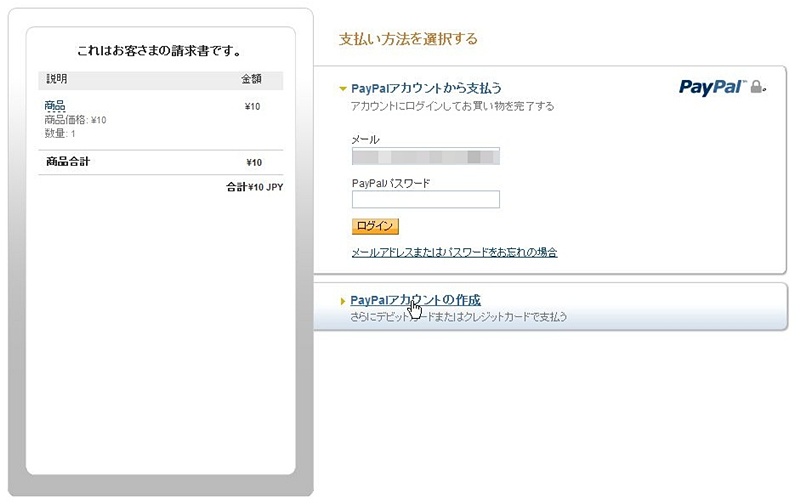
Task: Click the PayPal logo
Action: 712,87
